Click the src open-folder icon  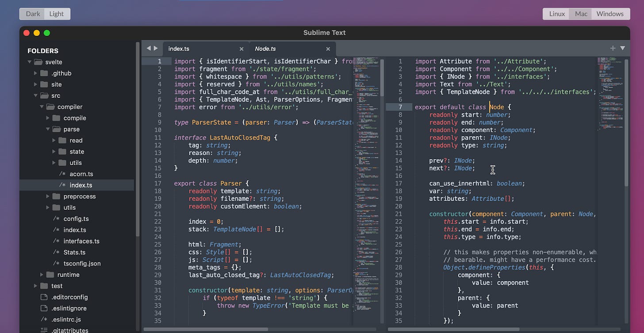click(44, 96)
